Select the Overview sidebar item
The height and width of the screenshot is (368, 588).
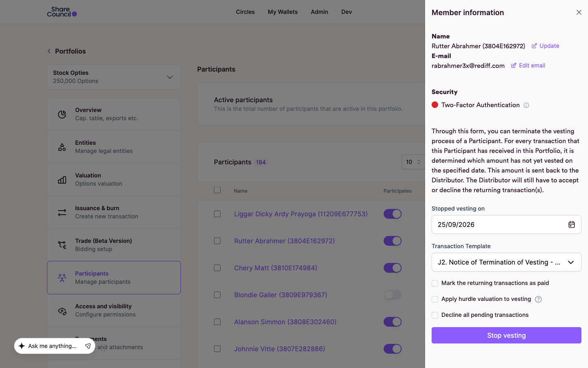click(114, 114)
